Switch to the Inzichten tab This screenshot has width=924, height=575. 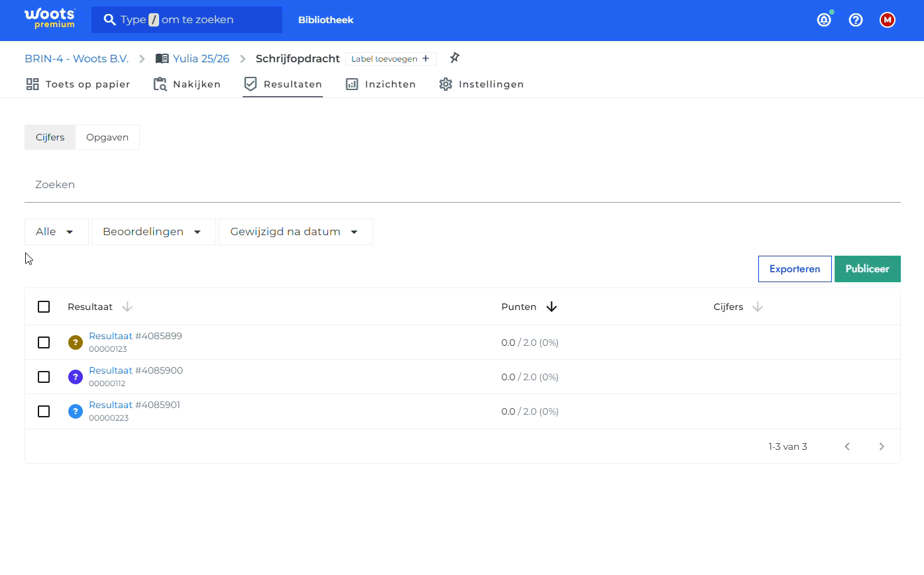pos(380,84)
